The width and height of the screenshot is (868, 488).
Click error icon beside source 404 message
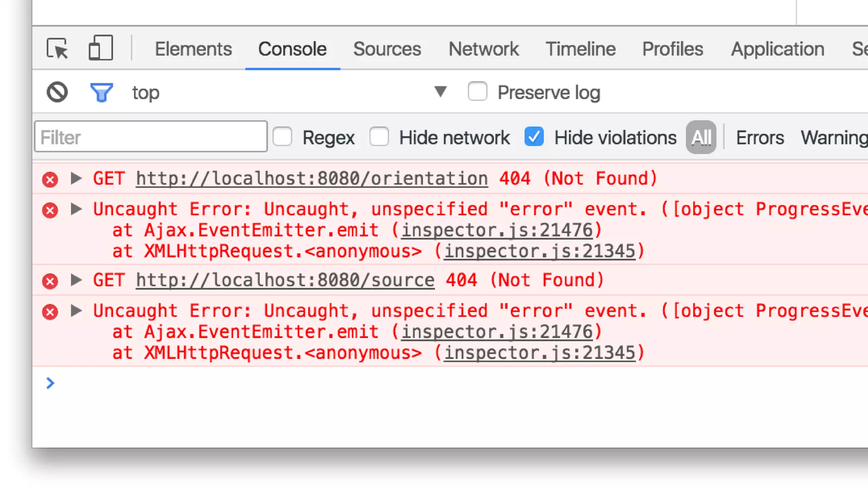50,281
